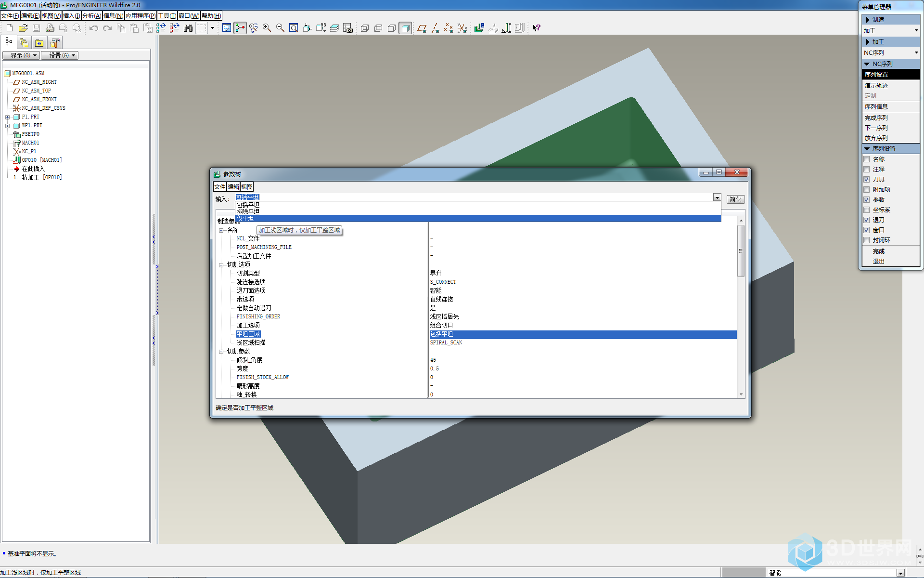Screen dimensions: 924x578
Task: Click the repaint screen icon
Action: click(x=227, y=28)
